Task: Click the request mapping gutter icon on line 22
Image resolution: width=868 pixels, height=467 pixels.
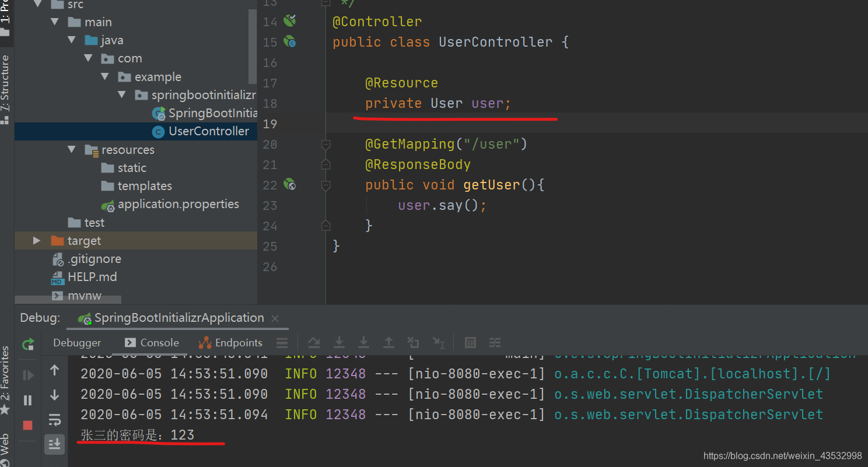Action: [290, 185]
